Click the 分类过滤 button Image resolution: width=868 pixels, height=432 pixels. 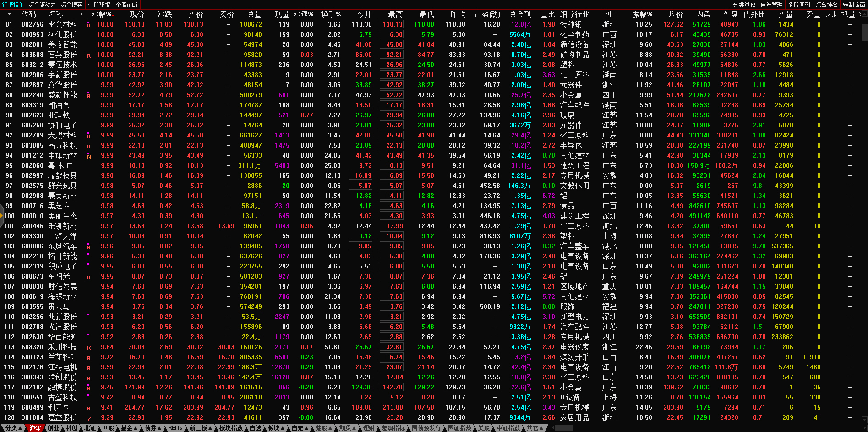744,5
